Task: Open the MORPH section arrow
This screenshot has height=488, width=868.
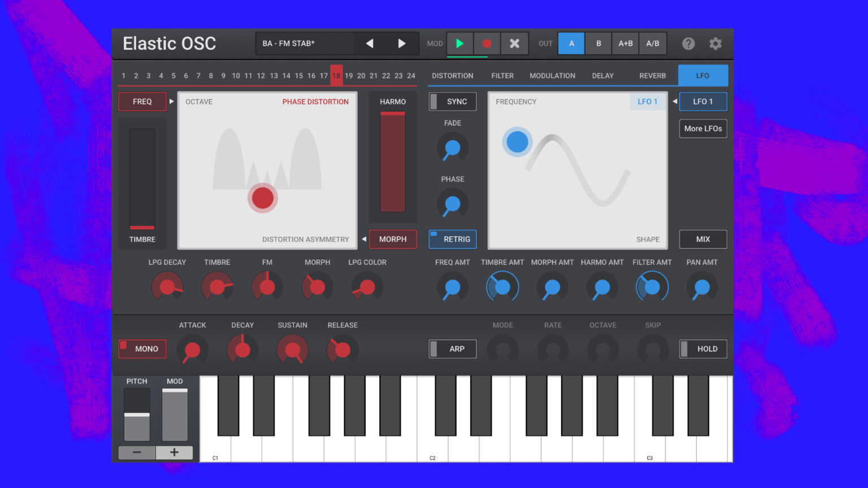Action: (x=363, y=239)
